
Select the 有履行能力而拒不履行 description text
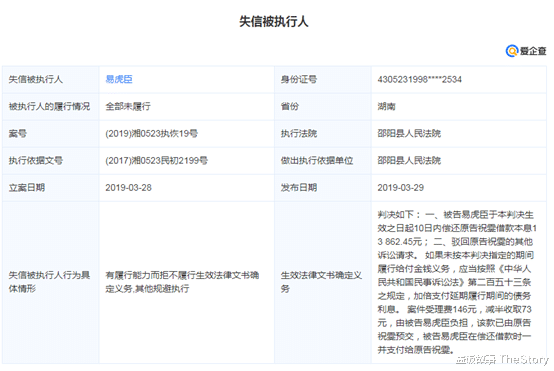pos(182,282)
